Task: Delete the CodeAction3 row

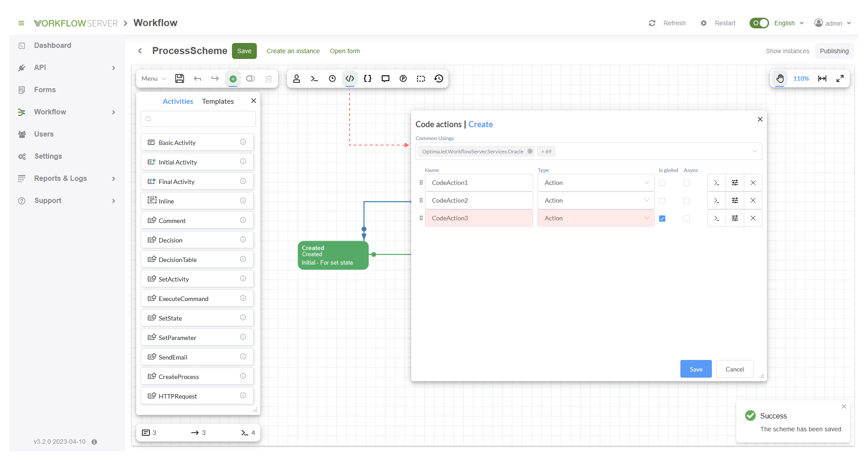Action: [x=753, y=218]
